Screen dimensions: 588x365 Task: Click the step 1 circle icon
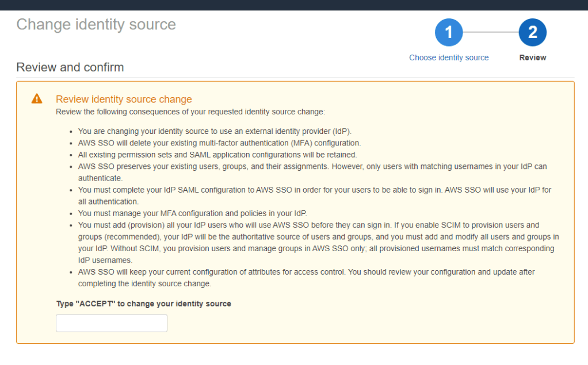point(449,33)
